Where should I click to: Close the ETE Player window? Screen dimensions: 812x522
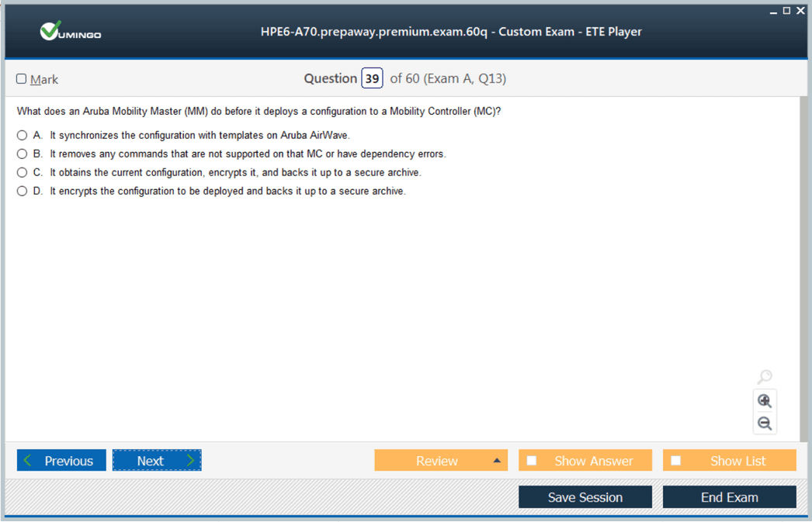click(800, 11)
